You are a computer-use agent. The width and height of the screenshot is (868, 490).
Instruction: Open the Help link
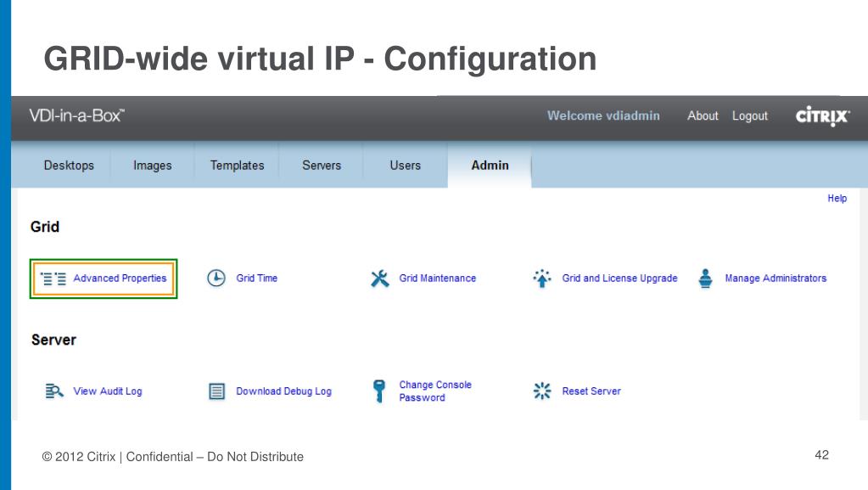837,199
